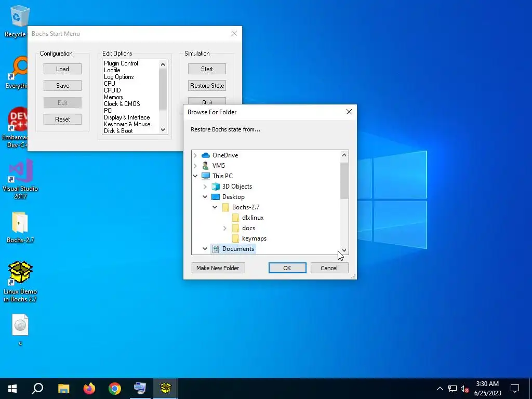532x399 pixels.
Task: Click the OneDrive cloud icon in folder tree
Action: (x=206, y=155)
